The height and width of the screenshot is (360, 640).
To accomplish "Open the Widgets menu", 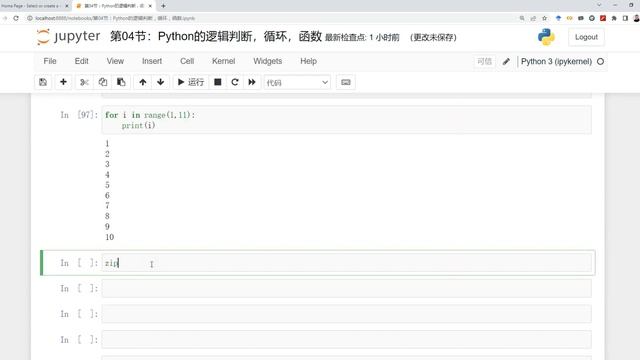I will click(x=267, y=61).
